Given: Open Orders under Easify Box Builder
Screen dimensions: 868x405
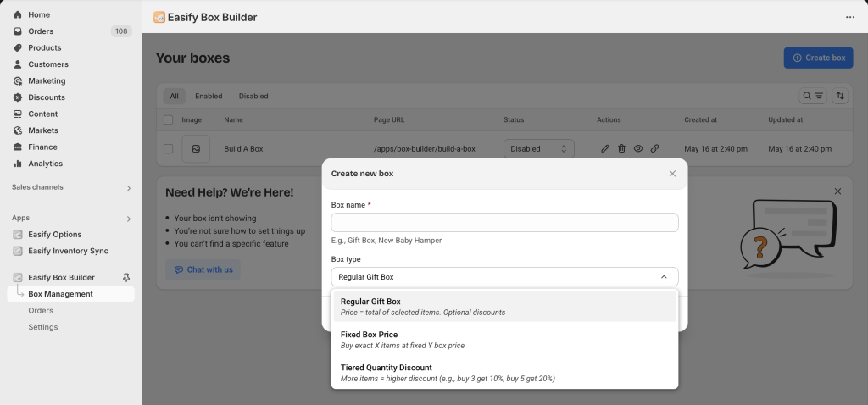Looking at the screenshot, I should point(41,310).
